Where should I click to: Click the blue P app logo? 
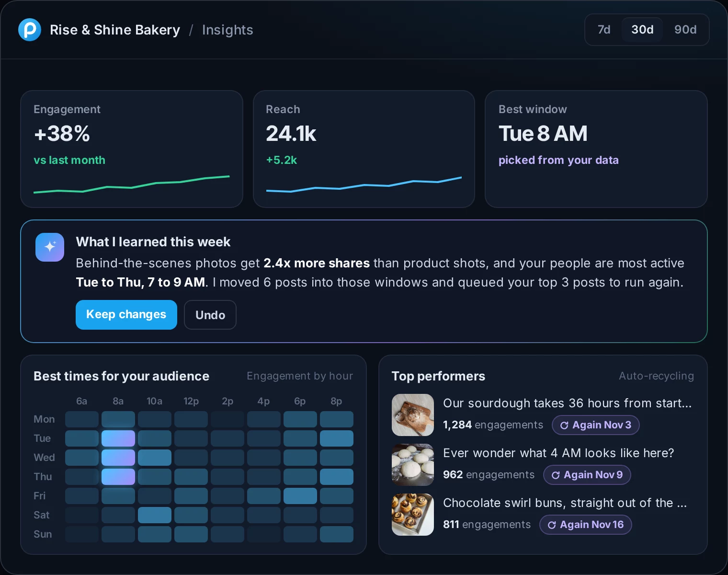coord(30,30)
